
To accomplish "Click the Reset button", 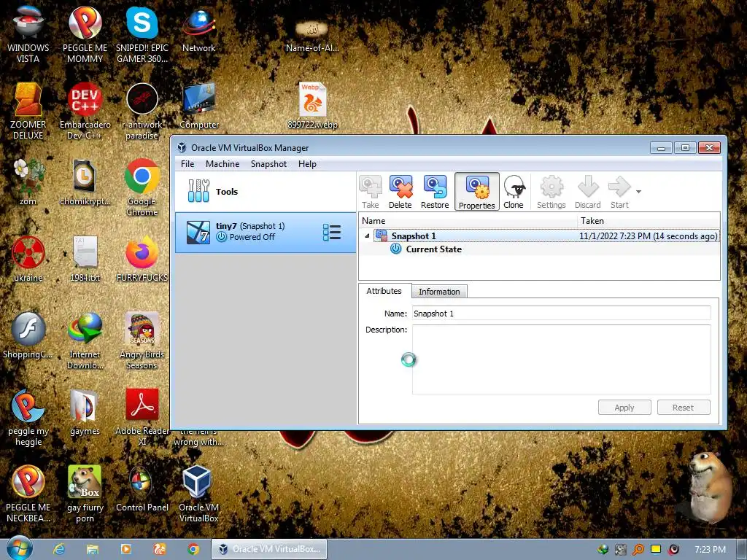I will click(x=683, y=408).
